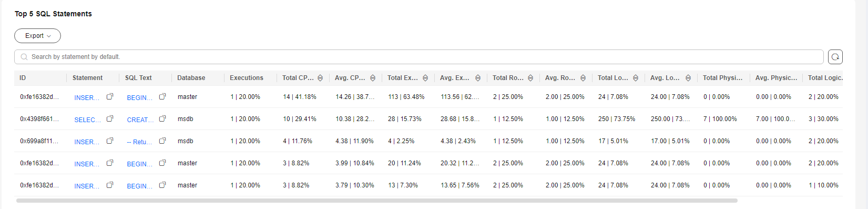The image size is (868, 209).
Task: Sort by Total Ex... column icon
Action: coord(425,78)
